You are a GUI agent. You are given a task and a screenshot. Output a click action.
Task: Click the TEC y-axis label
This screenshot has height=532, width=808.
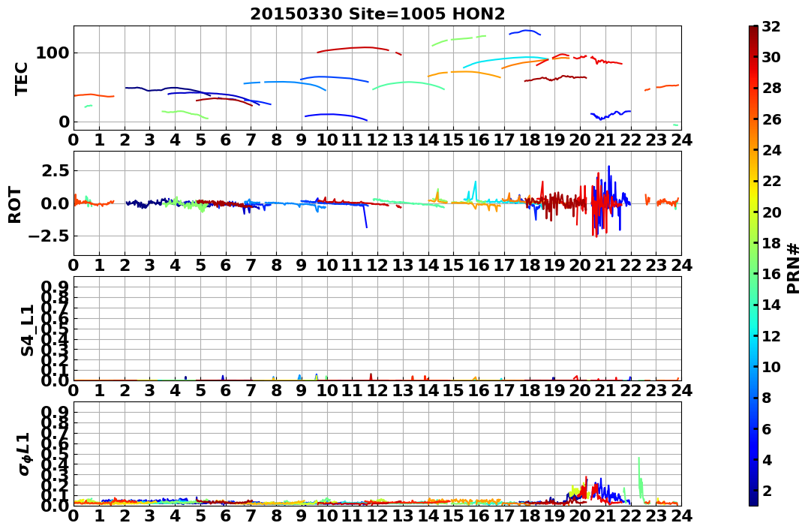[x=20, y=78]
